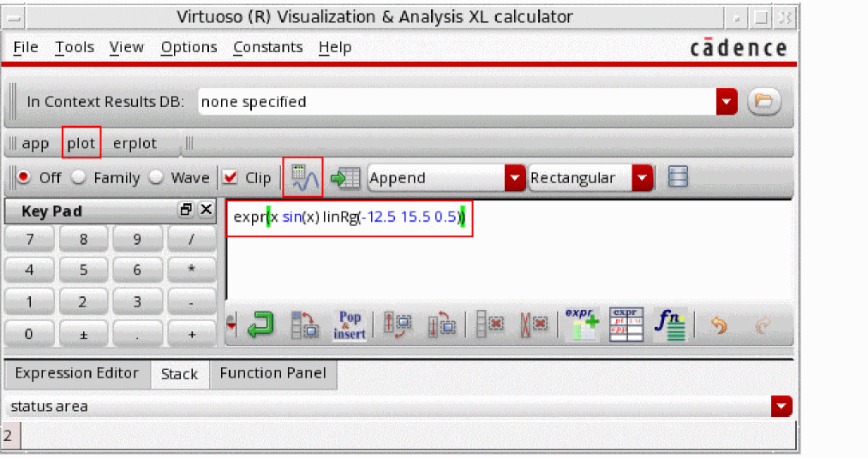This screenshot has width=868, height=458.
Task: Select the Wave radio button
Action: tap(156, 177)
